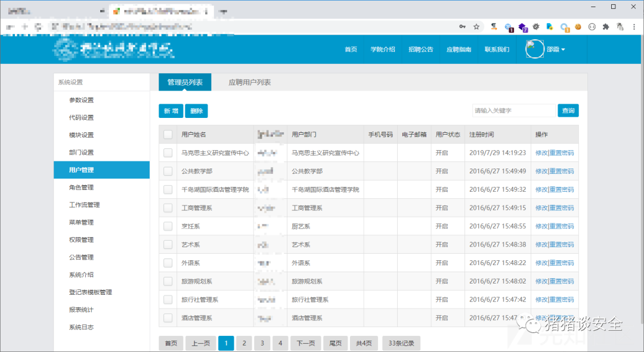
Task: Toggle the select-all checkbox in table header
Action: point(168,135)
